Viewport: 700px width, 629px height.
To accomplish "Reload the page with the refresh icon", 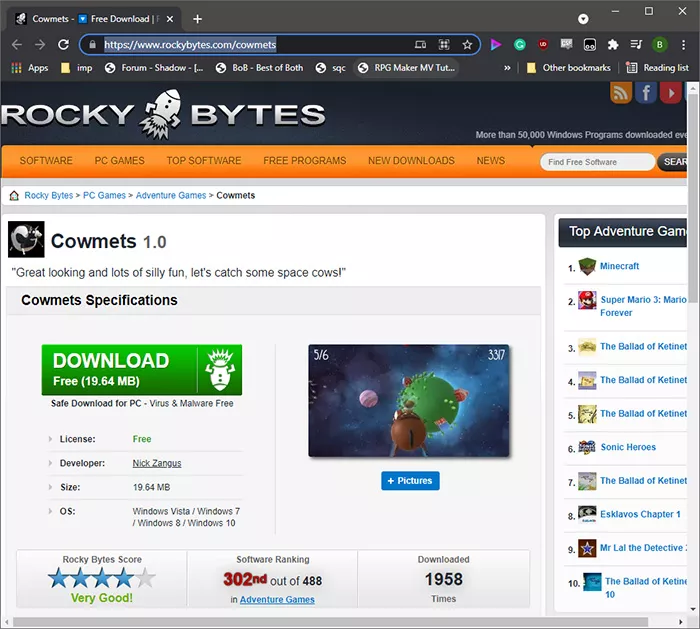I will click(x=63, y=45).
